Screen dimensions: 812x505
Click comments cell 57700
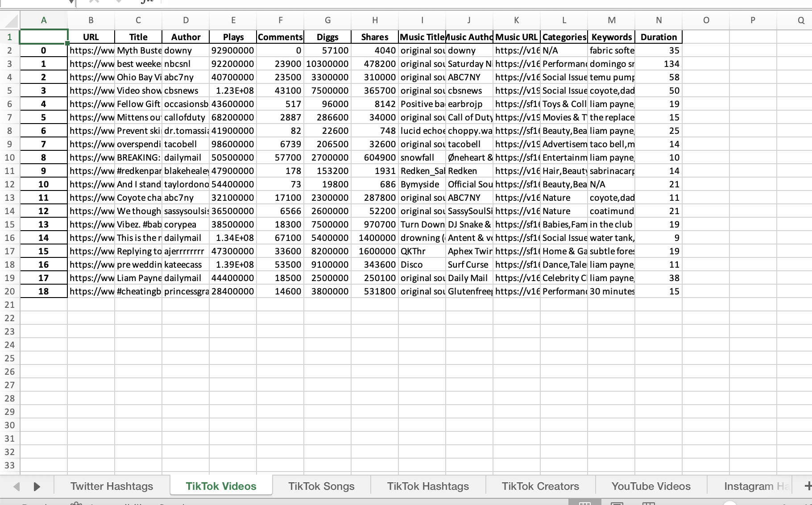click(x=280, y=157)
